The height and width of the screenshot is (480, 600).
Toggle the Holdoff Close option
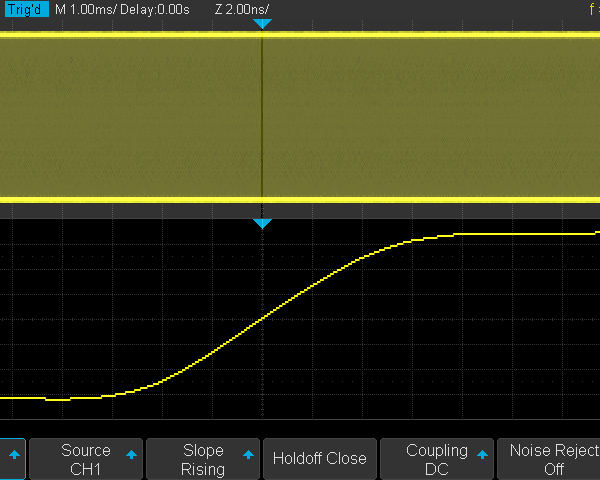[319, 459]
